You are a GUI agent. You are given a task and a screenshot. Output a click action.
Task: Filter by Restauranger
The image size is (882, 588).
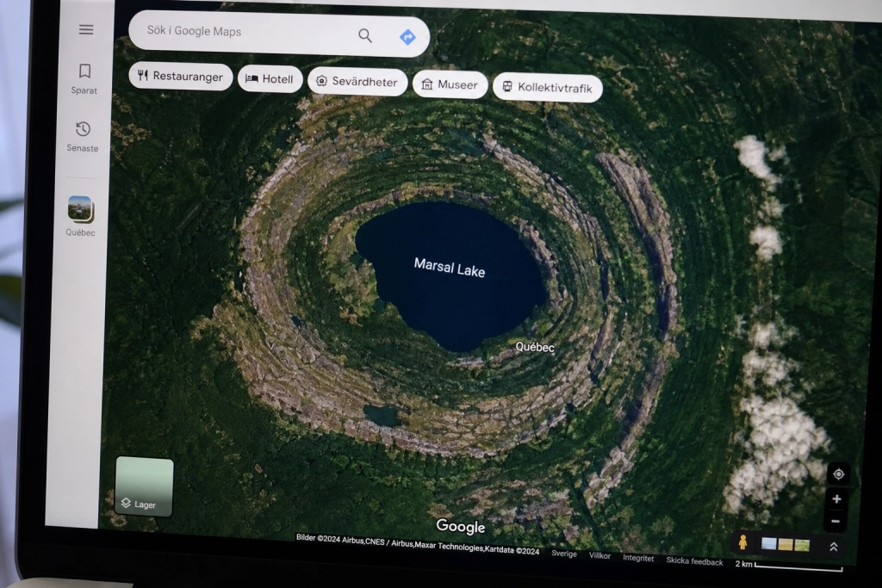click(x=181, y=76)
